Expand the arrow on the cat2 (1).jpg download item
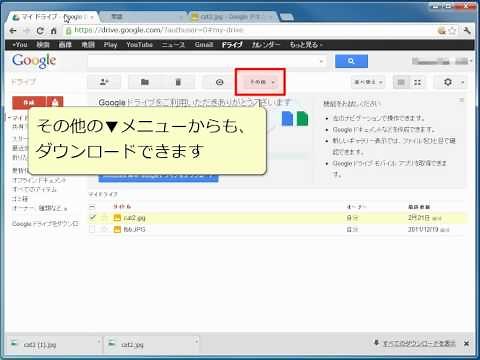Viewport: 480px width, 360px height. click(99, 341)
